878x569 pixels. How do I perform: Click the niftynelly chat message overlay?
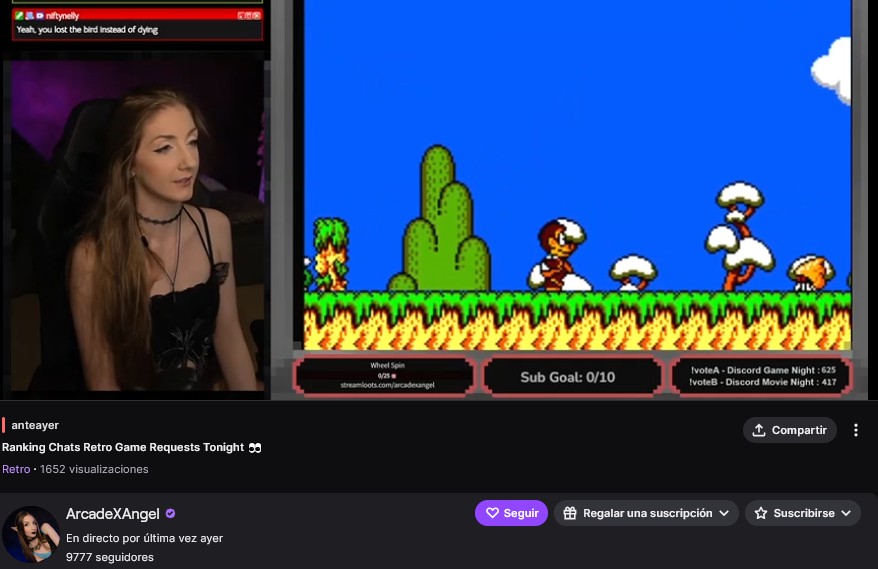[x=137, y=25]
